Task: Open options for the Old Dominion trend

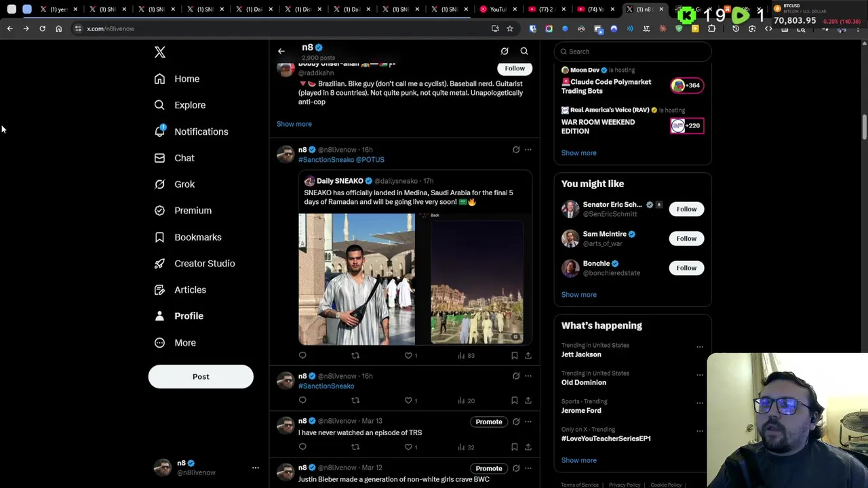Action: [x=700, y=375]
